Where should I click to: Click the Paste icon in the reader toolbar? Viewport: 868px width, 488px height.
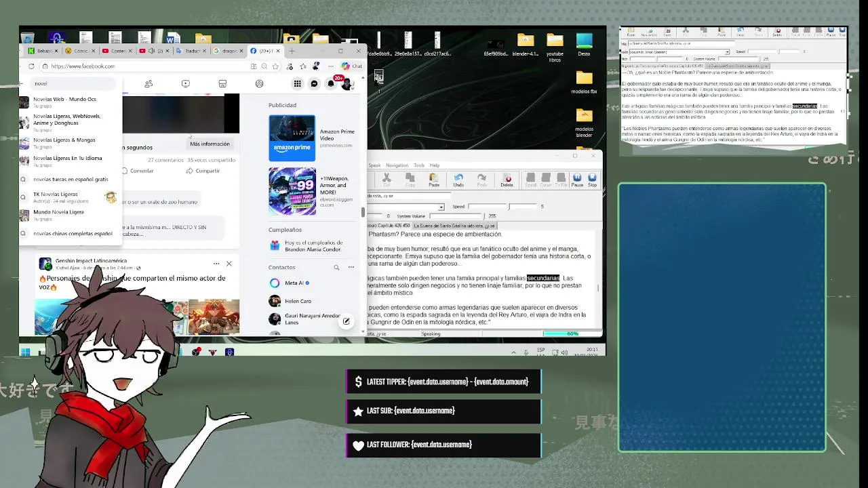434,180
